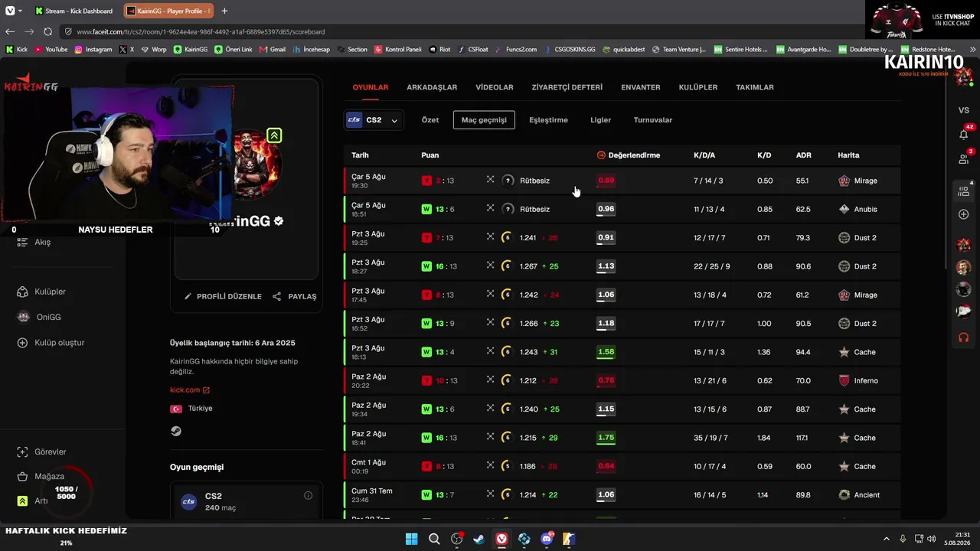Screen dimensions: 980x551
Task: Click the Steam account icon on profile
Action: [x=176, y=431]
